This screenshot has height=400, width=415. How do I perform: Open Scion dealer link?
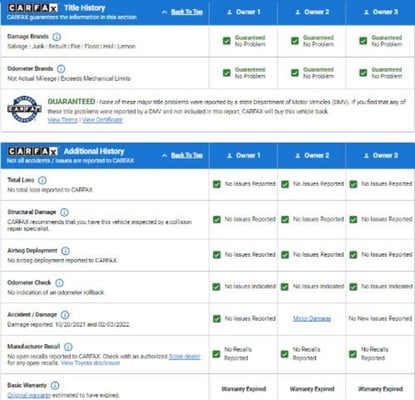tap(185, 356)
